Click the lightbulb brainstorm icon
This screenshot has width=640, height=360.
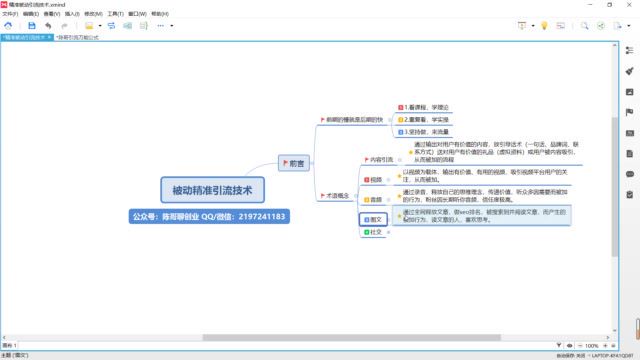544,26
